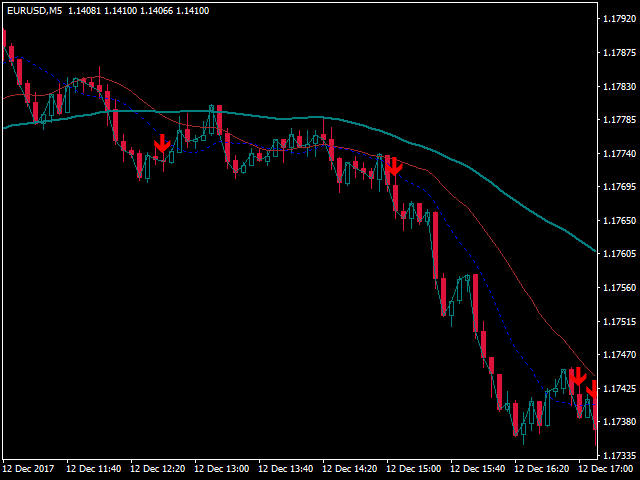Click the 12 Dec 11:40 time label

(94, 468)
